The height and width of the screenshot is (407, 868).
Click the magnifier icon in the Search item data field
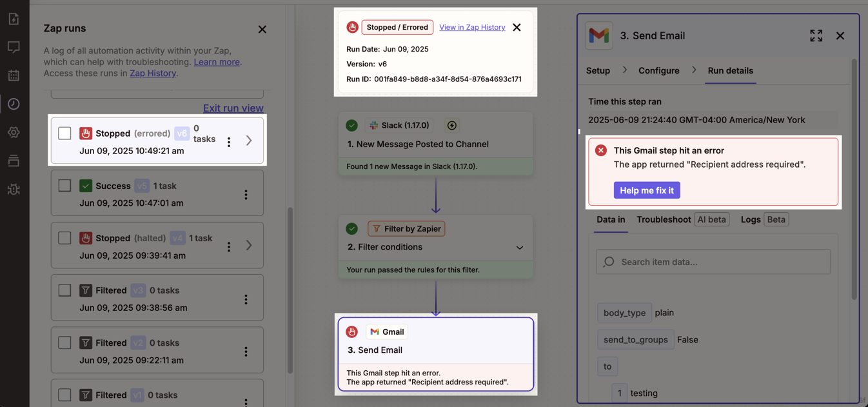point(609,262)
